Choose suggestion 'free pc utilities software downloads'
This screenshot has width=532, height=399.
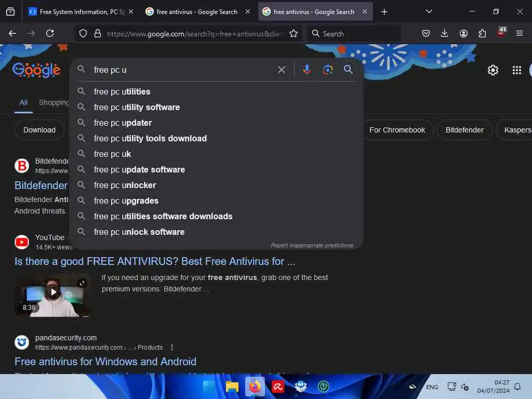217,217
